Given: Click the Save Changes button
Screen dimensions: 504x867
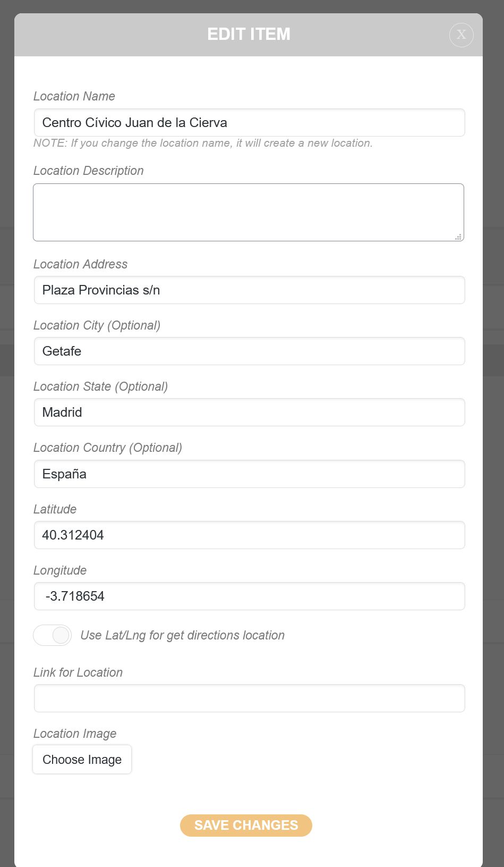Looking at the screenshot, I should tap(246, 825).
